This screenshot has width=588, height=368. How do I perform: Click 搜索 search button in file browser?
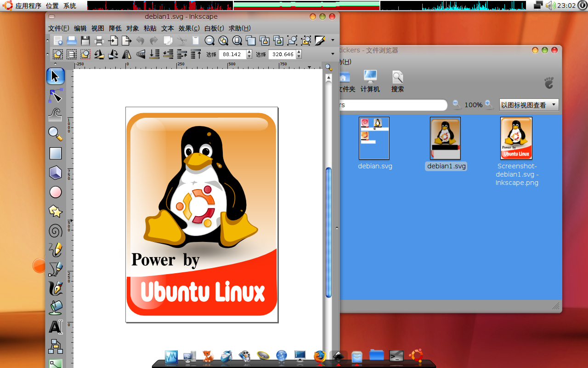coord(398,81)
